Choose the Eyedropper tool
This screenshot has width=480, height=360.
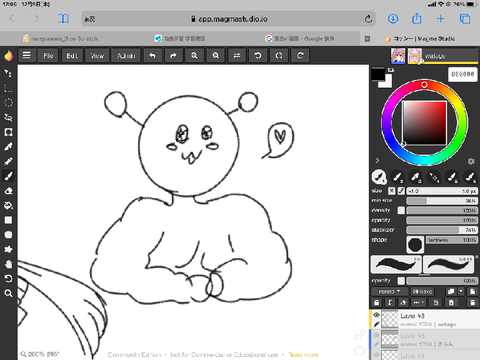pyautogui.click(x=8, y=147)
